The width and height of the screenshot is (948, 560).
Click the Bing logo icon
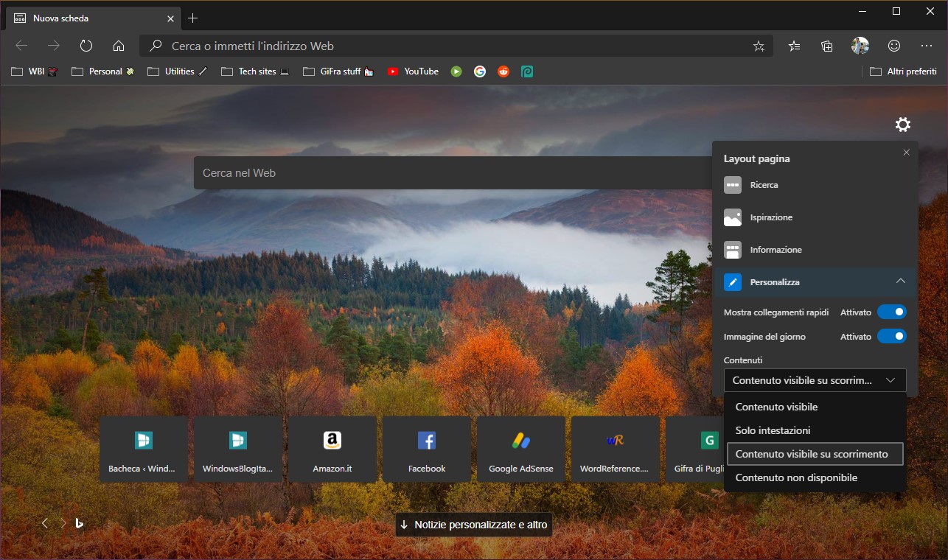click(79, 523)
